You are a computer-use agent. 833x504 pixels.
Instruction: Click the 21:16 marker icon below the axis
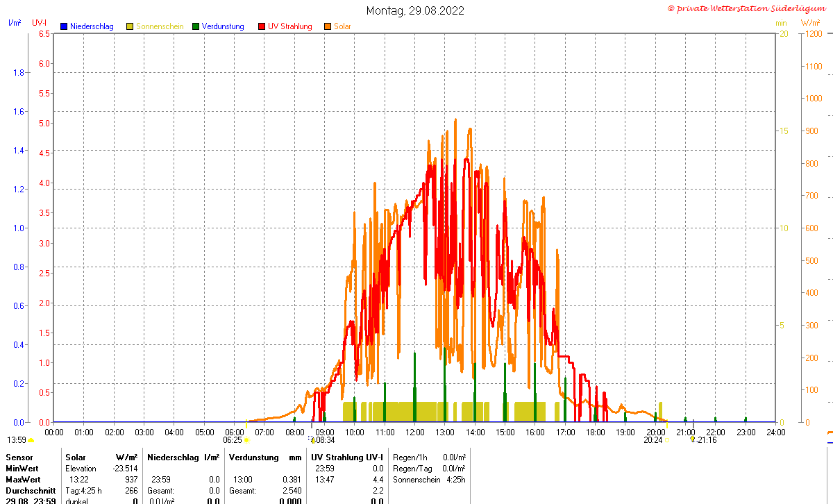(x=692, y=439)
